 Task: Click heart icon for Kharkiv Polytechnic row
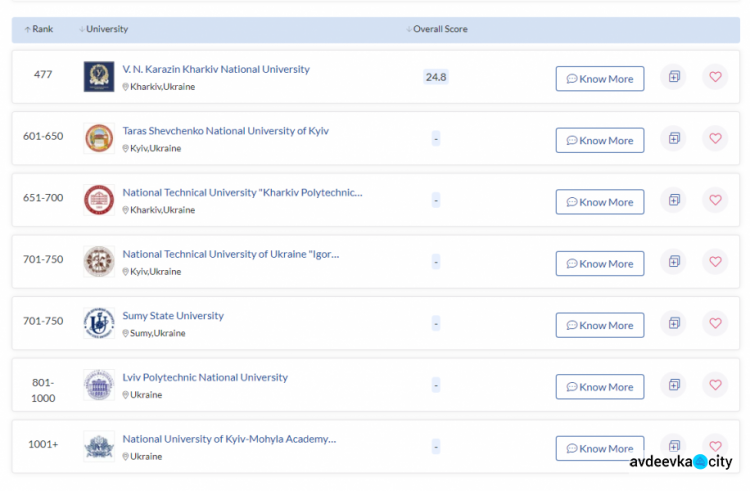[x=714, y=201]
